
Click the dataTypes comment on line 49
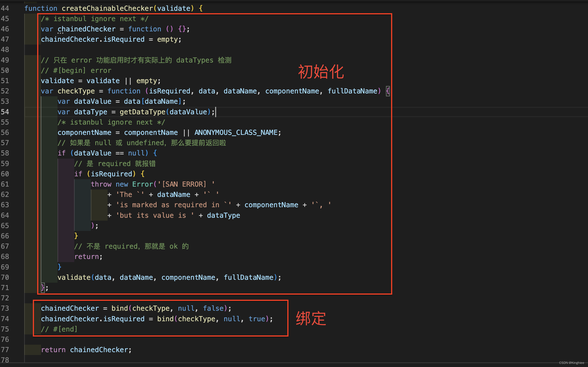point(136,60)
